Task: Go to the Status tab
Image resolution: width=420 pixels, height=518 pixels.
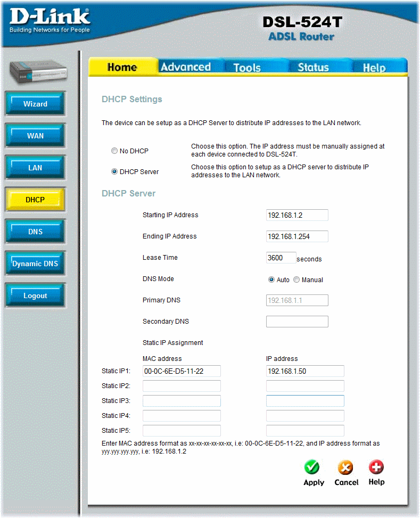Action: 313,68
